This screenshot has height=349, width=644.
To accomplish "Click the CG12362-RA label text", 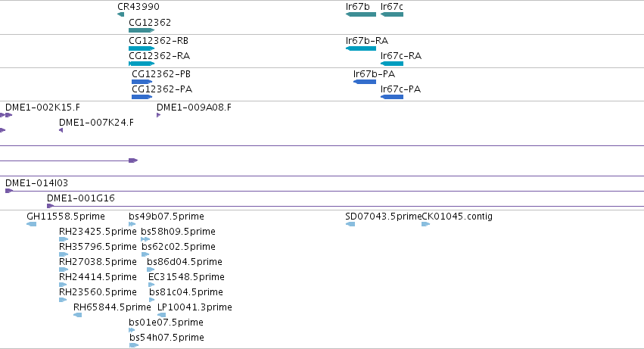I will [x=160, y=56].
